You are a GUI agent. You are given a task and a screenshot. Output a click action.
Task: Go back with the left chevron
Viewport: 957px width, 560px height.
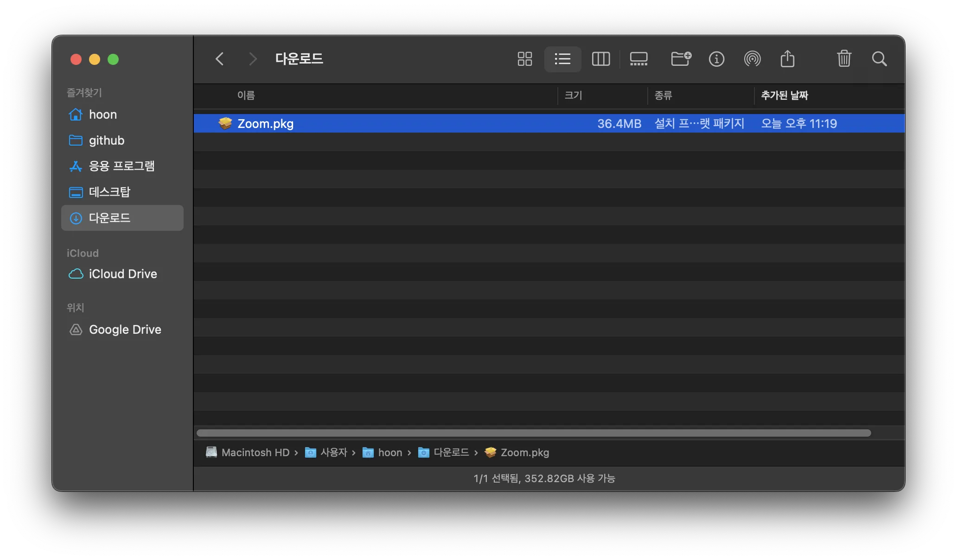point(220,59)
